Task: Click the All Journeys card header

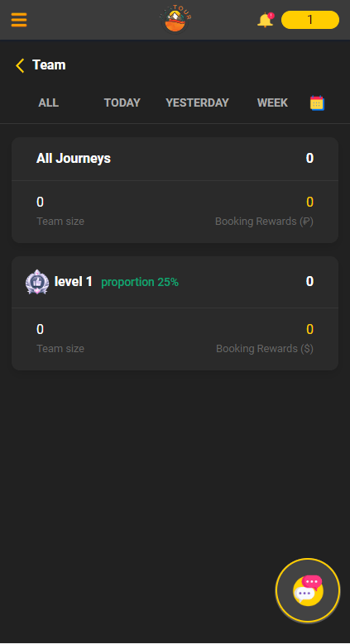Action: click(x=175, y=159)
